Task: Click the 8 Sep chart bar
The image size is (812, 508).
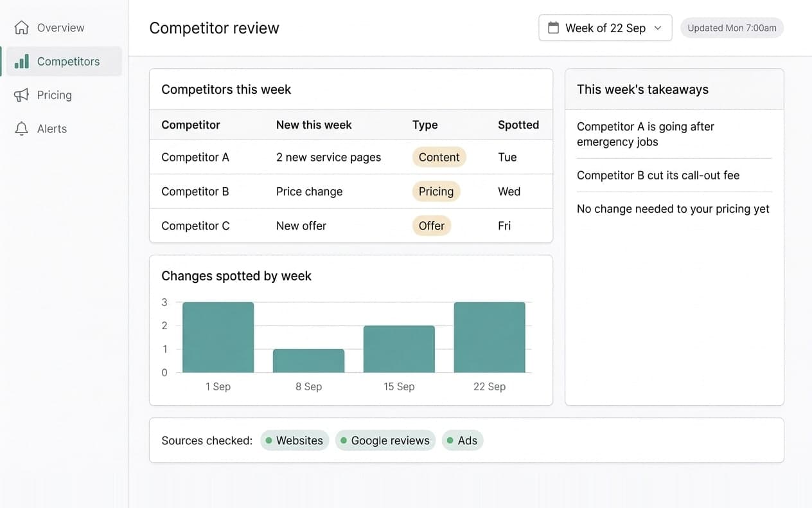Action: click(x=309, y=361)
